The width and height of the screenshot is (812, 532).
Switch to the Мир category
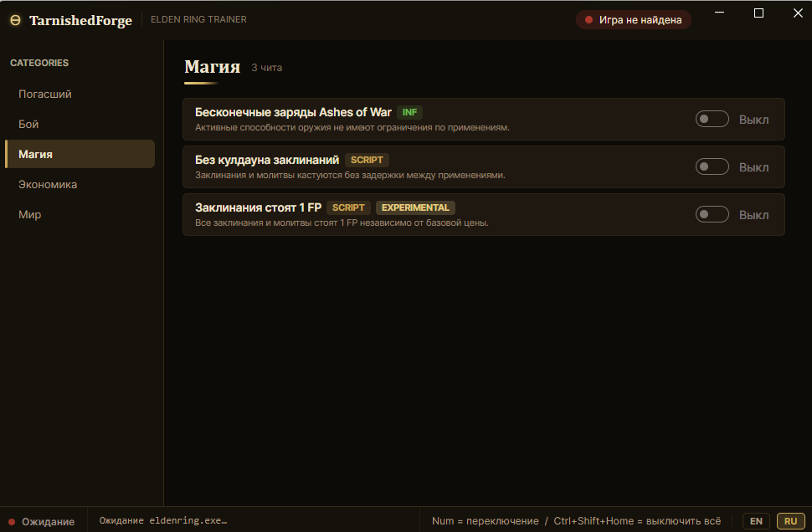(80, 214)
